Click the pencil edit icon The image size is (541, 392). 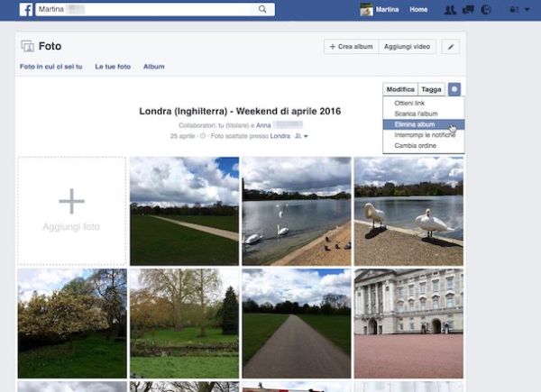pos(452,46)
